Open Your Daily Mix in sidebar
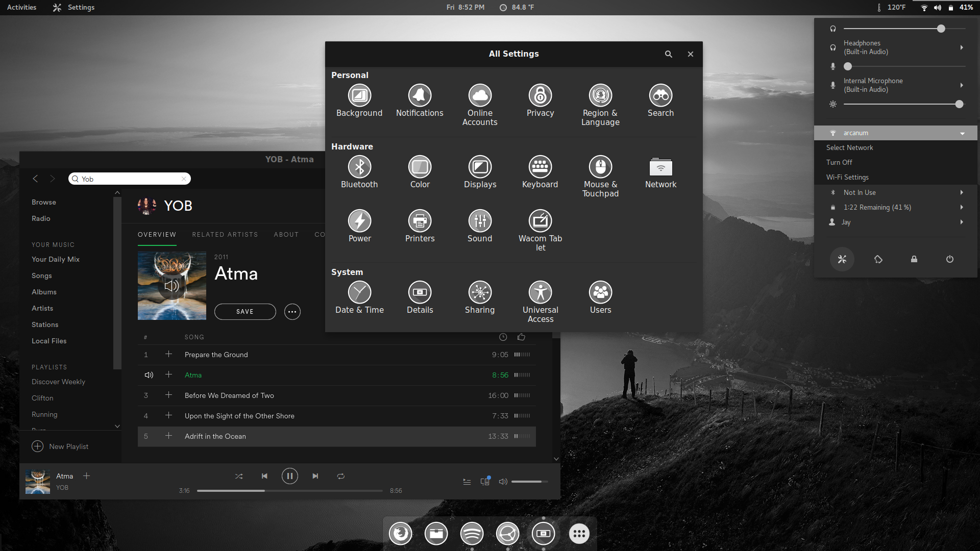The width and height of the screenshot is (980, 551). 56,259
